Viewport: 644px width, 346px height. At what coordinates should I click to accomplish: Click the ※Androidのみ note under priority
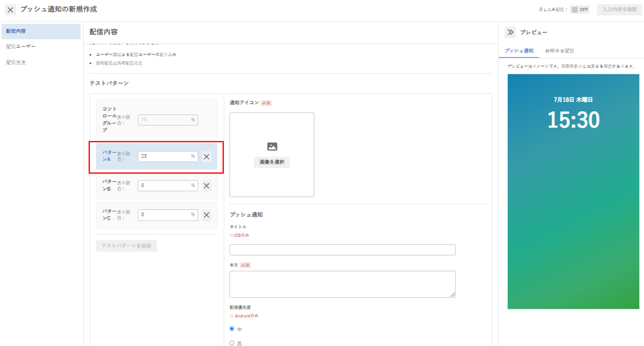point(244,316)
